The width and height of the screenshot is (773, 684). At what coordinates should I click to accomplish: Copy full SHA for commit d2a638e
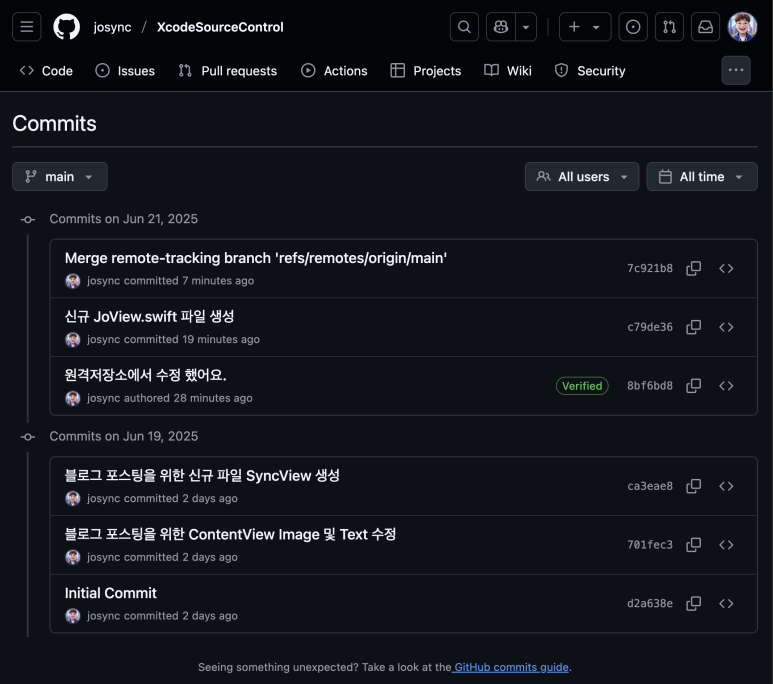[x=694, y=604]
